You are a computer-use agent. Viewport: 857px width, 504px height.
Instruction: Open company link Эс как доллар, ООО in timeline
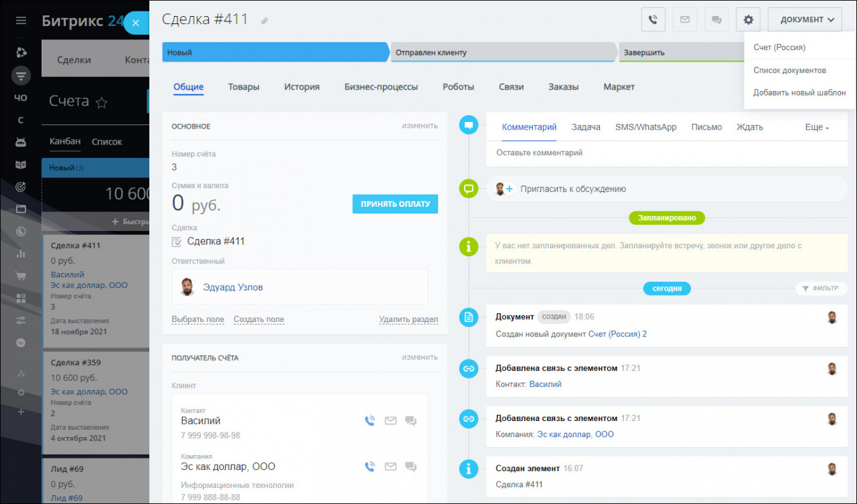click(576, 434)
